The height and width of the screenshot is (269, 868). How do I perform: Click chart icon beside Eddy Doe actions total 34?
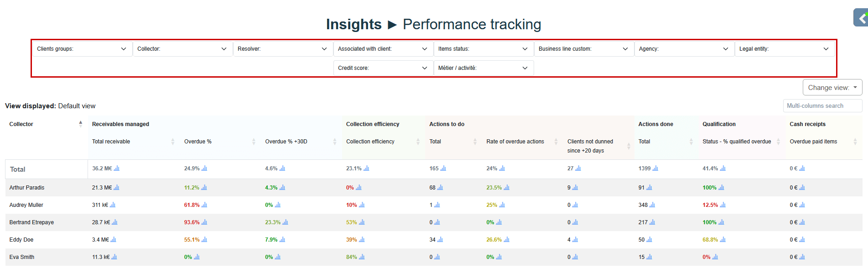point(440,240)
